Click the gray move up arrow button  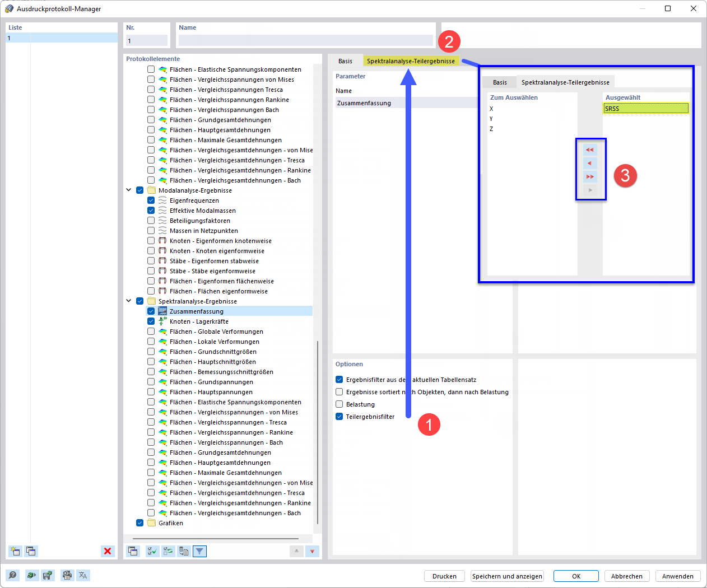(x=296, y=551)
